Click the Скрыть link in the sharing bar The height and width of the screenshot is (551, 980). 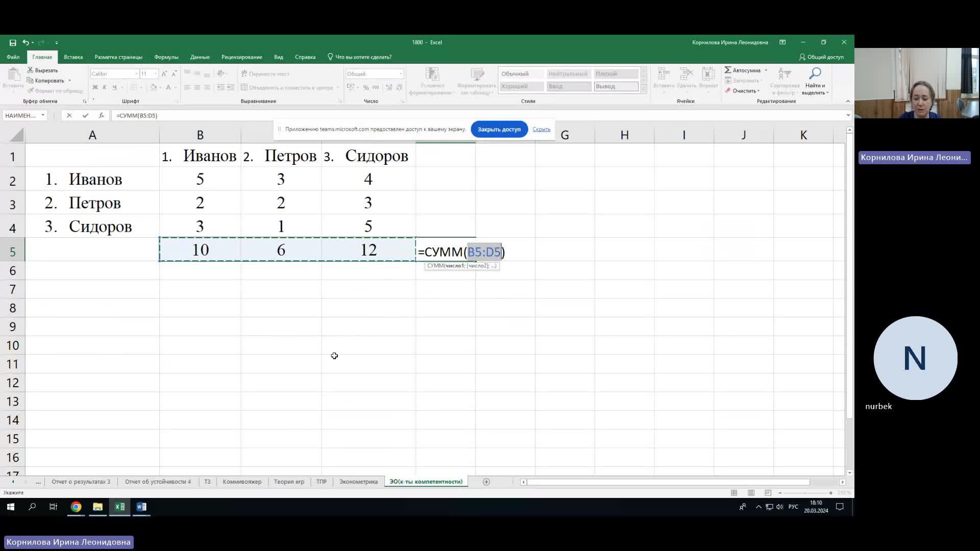point(541,129)
